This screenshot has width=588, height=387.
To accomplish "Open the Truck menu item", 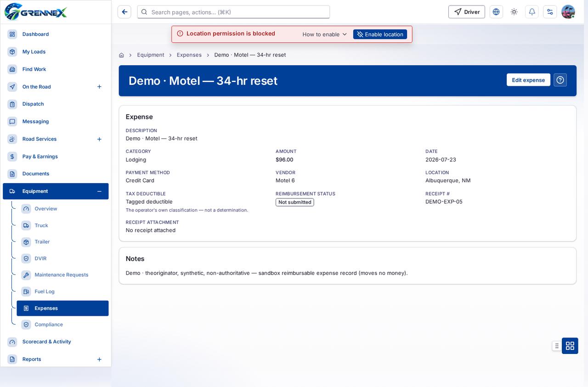I will coord(62,225).
